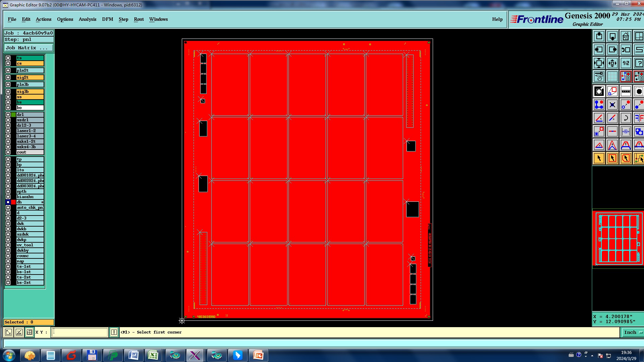The height and width of the screenshot is (362, 644).
Task: Click the Home view icon
Action: tap(626, 36)
